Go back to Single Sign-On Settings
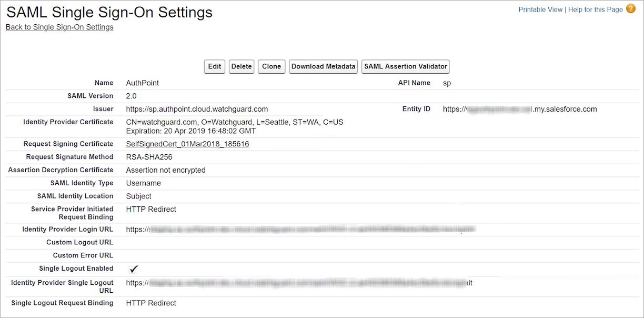644x318 pixels. (x=59, y=27)
